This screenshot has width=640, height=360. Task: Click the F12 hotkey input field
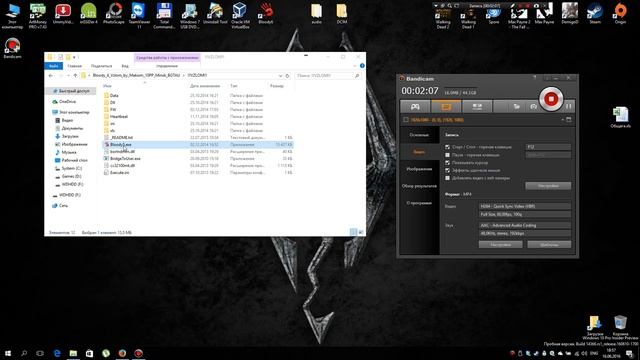pos(548,147)
